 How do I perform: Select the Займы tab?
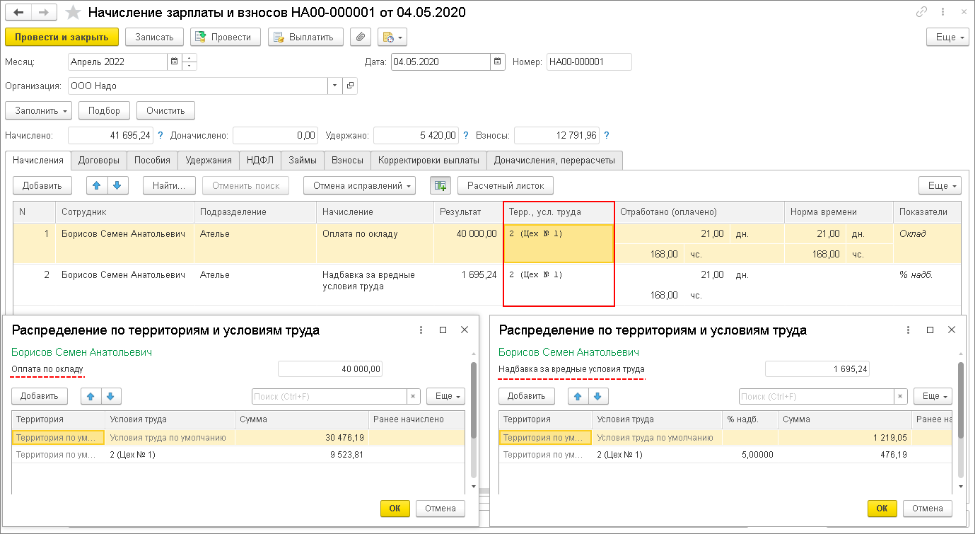click(x=303, y=161)
